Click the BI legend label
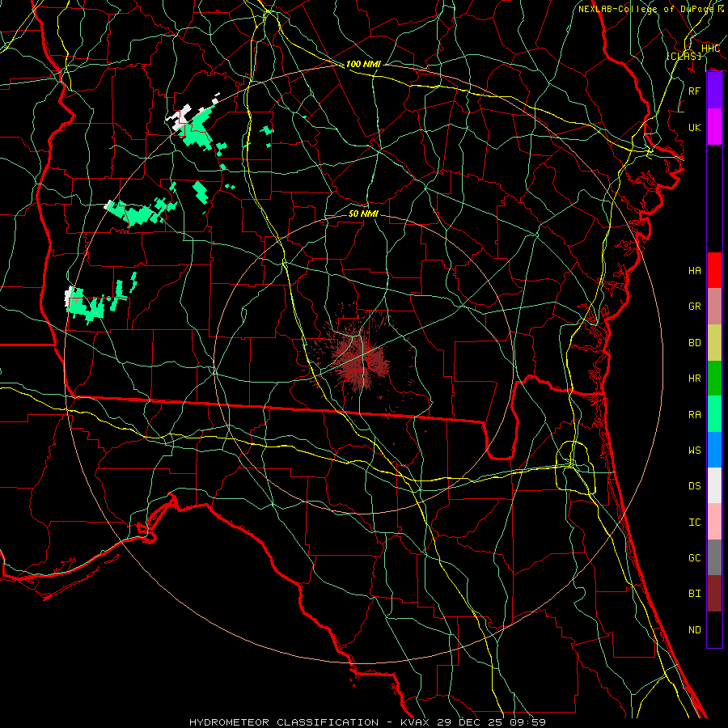The height and width of the screenshot is (728, 728). [x=694, y=594]
